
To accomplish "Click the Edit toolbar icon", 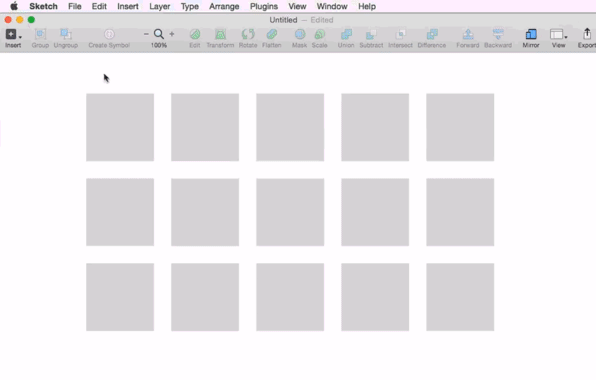I will (195, 34).
